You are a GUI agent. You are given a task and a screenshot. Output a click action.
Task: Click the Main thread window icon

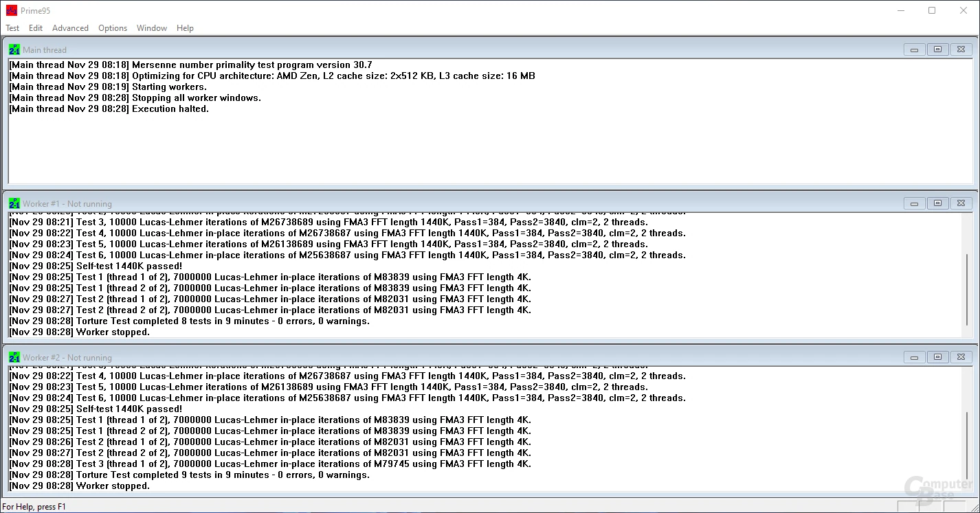point(14,49)
